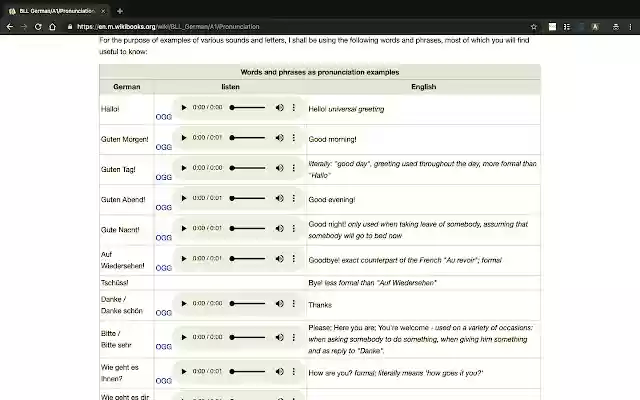Image resolution: width=640 pixels, height=400 pixels.
Task: Mute the Danke schön audio player
Action: pyautogui.click(x=280, y=303)
